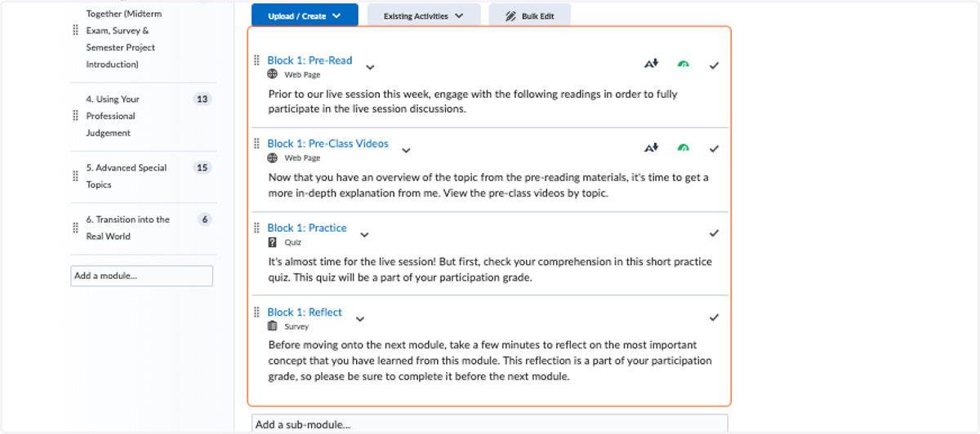Image resolution: width=980 pixels, height=434 pixels.
Task: Click the Web Page globe icon under Pre-Read
Action: (x=273, y=74)
